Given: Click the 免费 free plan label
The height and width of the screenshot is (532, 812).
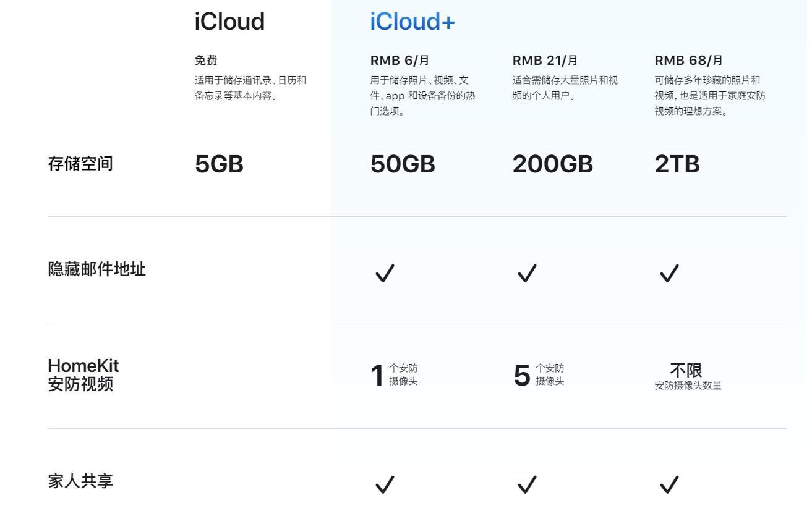Looking at the screenshot, I should click(206, 61).
